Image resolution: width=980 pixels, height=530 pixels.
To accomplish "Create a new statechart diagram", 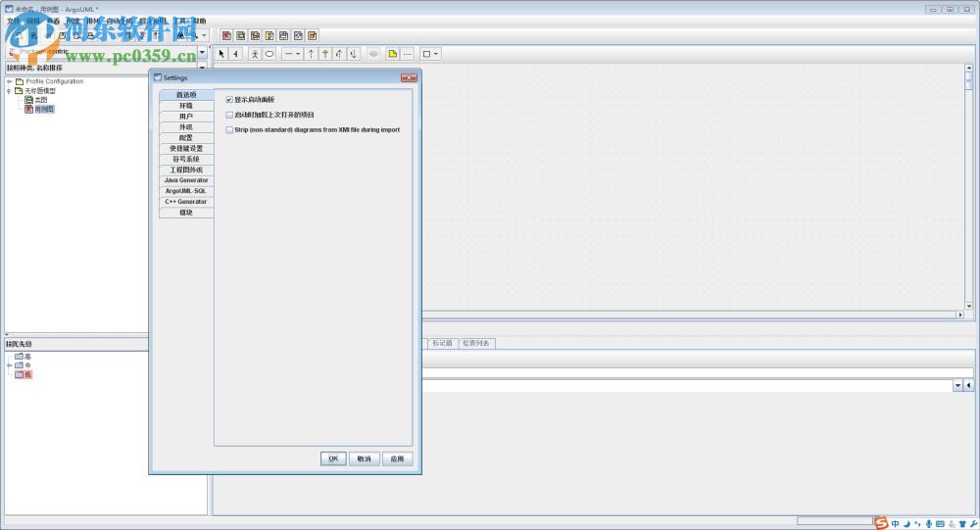I will [x=284, y=35].
